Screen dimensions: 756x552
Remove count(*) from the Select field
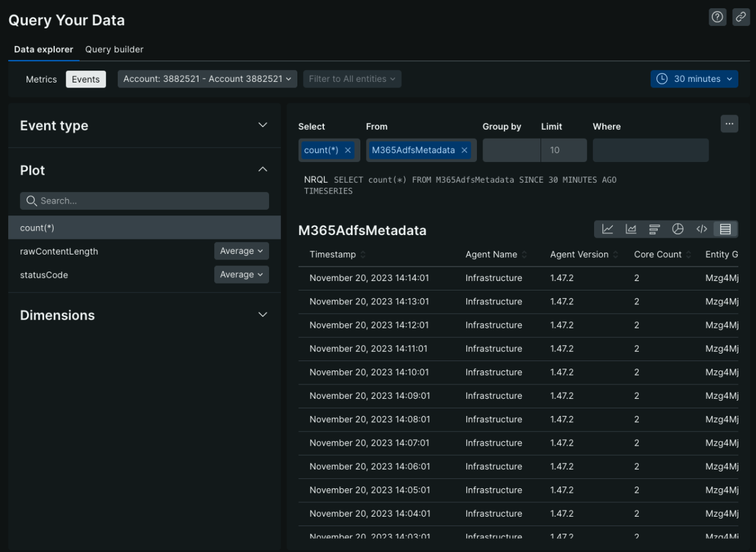click(348, 151)
